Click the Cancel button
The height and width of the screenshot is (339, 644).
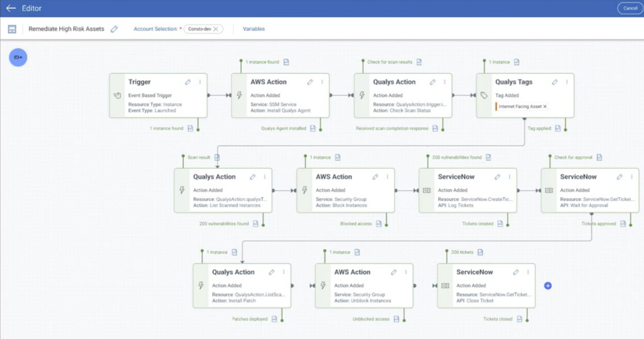click(630, 8)
